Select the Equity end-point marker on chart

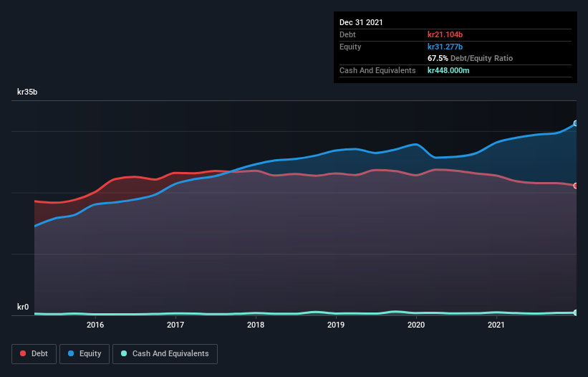pos(576,123)
